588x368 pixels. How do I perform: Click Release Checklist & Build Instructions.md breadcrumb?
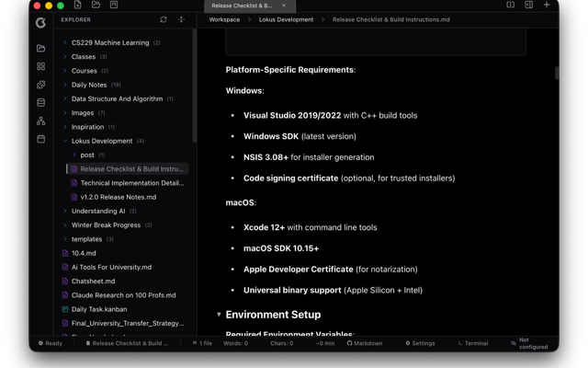click(x=391, y=19)
